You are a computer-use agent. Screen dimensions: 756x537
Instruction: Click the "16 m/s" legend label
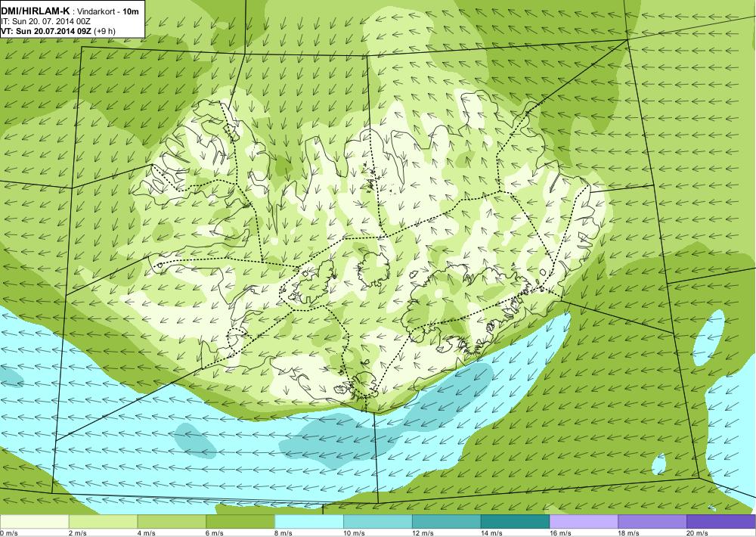pos(560,533)
